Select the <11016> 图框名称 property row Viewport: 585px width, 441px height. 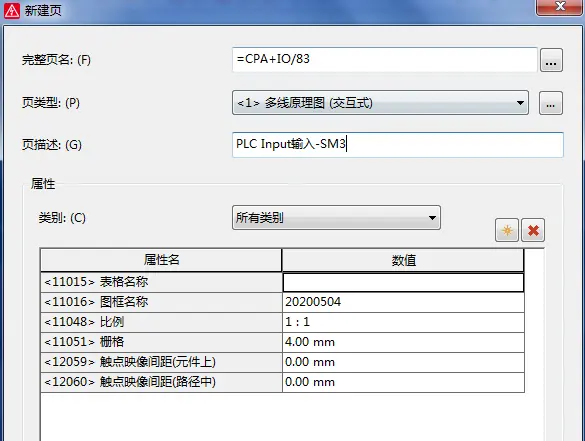tap(161, 302)
